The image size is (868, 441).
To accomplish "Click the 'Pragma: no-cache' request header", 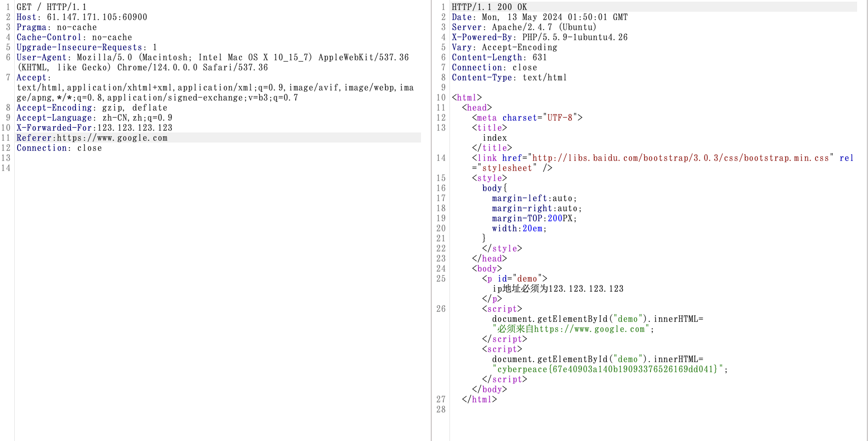I will tap(57, 27).
